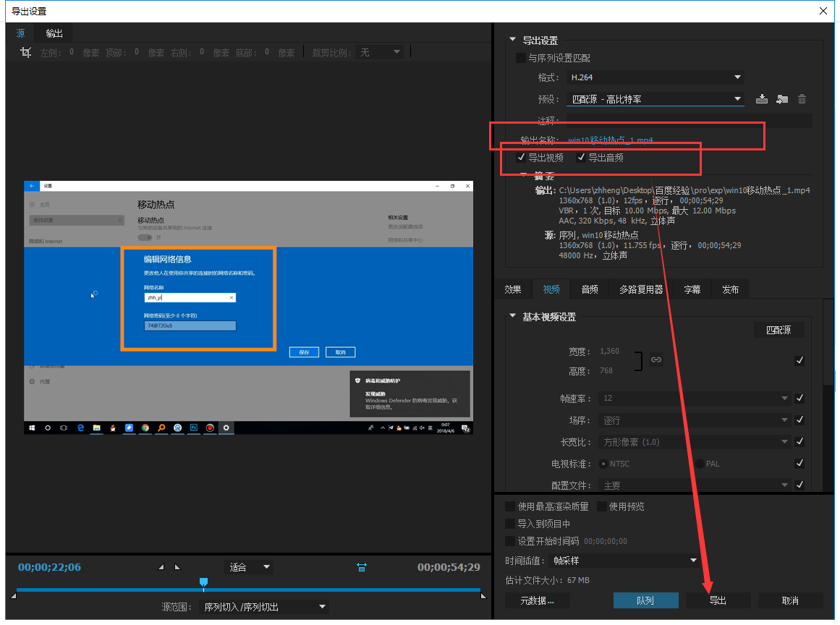Screen dimensions: 840x625
Task: Collapse the 导出设置 section
Action: (513, 40)
